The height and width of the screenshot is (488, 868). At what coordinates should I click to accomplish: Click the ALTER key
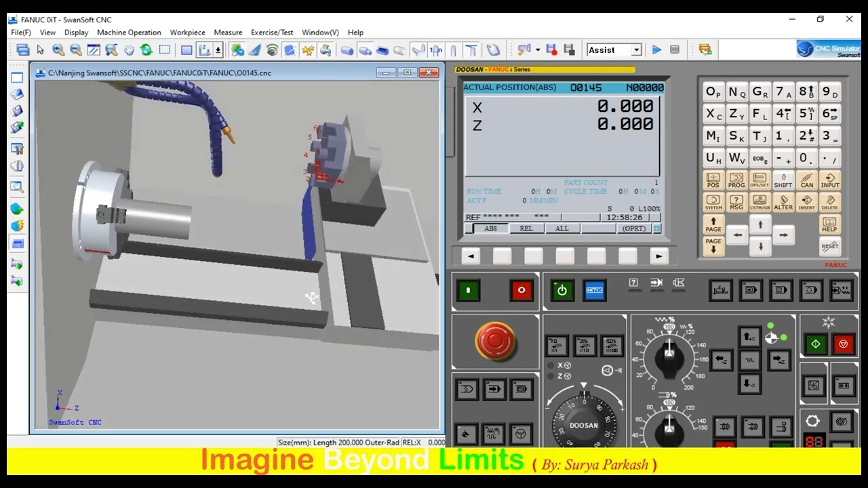pyautogui.click(x=783, y=203)
